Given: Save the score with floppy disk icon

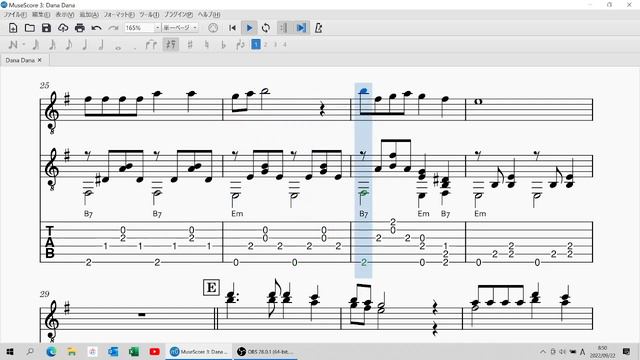Looking at the screenshot, I should click(47, 28).
